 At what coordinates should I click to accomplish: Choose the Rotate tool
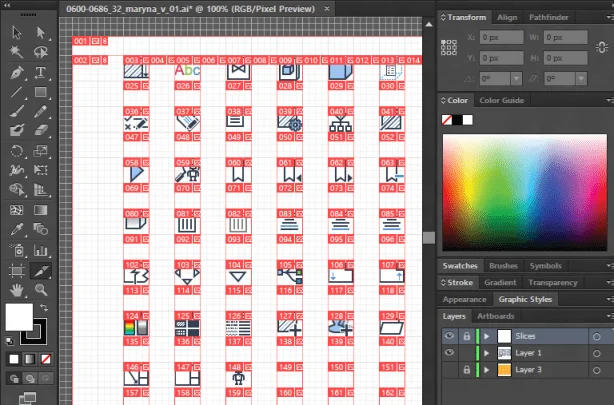pyautogui.click(x=16, y=151)
